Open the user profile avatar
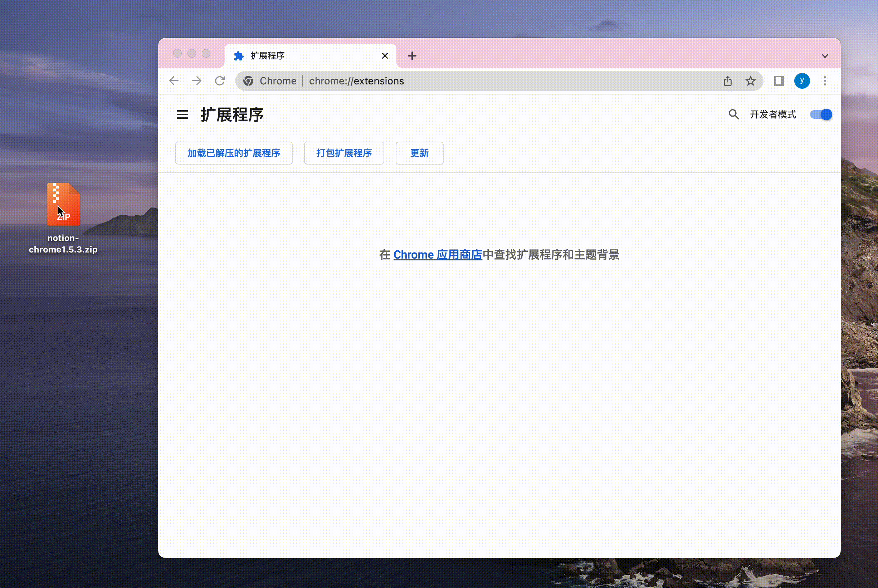The image size is (878, 588). click(x=801, y=81)
